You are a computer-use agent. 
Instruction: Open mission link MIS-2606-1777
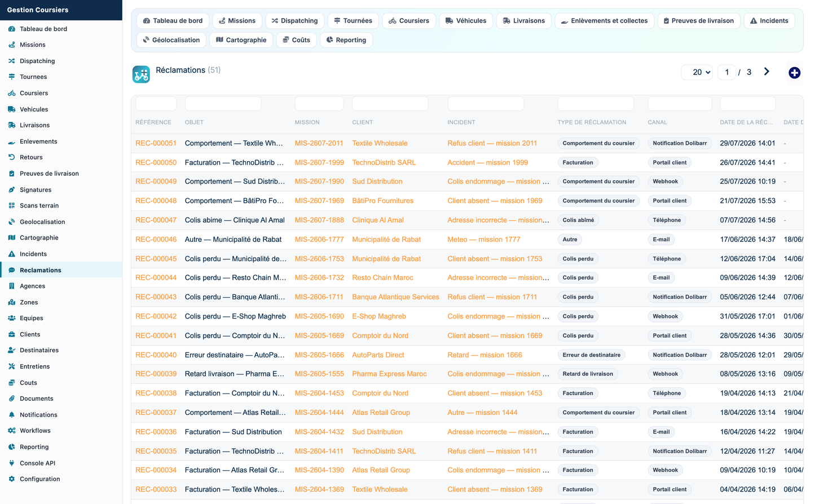(x=319, y=240)
